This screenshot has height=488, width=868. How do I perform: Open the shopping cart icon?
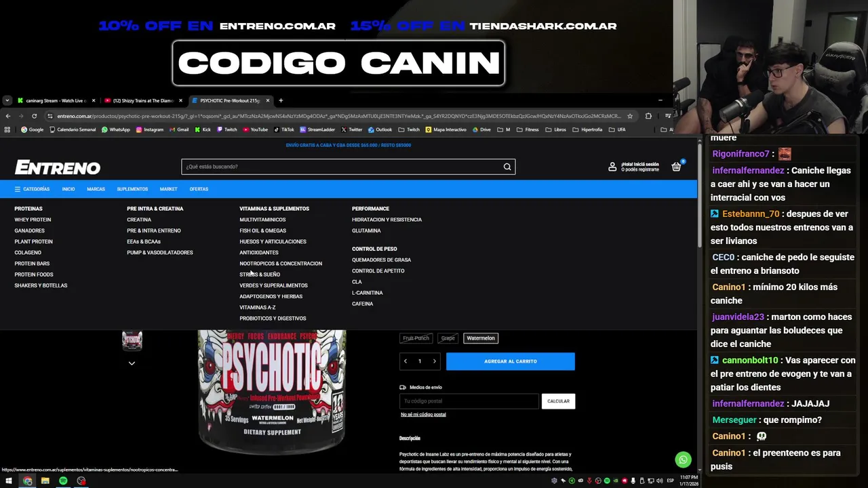tap(676, 167)
